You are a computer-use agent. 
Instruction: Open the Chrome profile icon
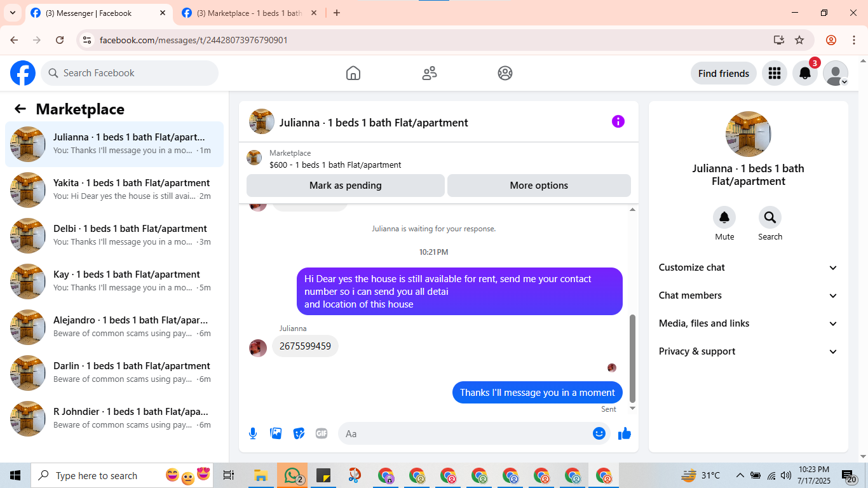click(x=831, y=40)
